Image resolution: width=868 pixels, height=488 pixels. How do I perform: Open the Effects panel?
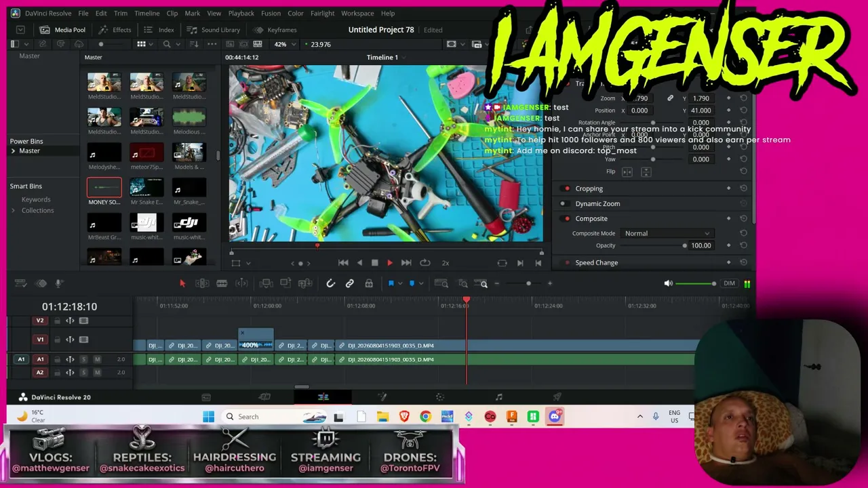point(115,30)
